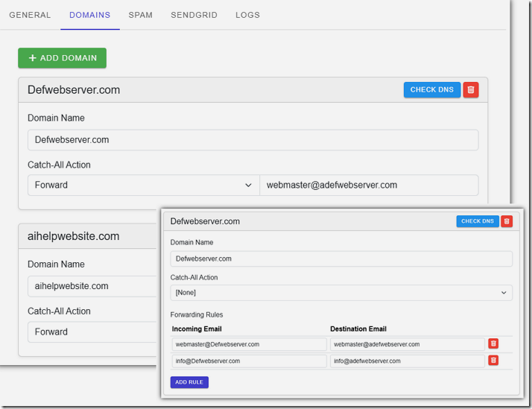Delete domain via trash icon in overlay panel

coord(507,221)
